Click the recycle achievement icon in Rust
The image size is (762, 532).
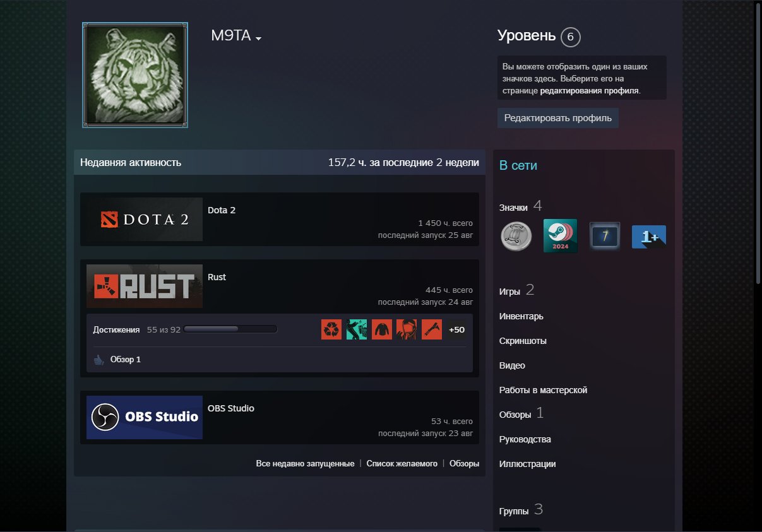pos(331,329)
